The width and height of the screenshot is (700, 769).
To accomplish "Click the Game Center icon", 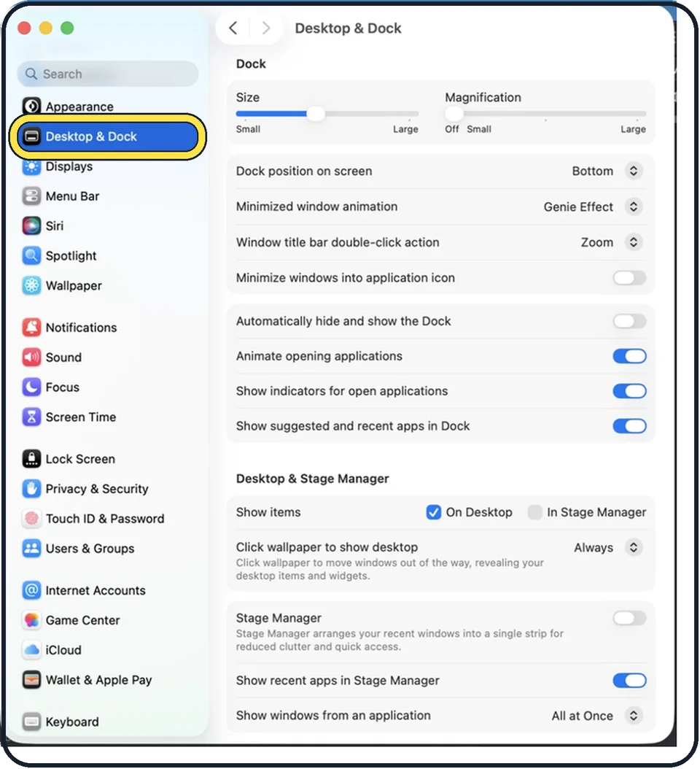I will point(32,620).
